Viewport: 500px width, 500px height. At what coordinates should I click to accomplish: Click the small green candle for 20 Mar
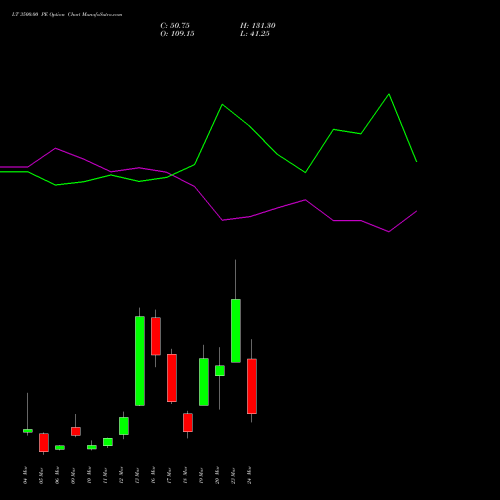click(220, 371)
